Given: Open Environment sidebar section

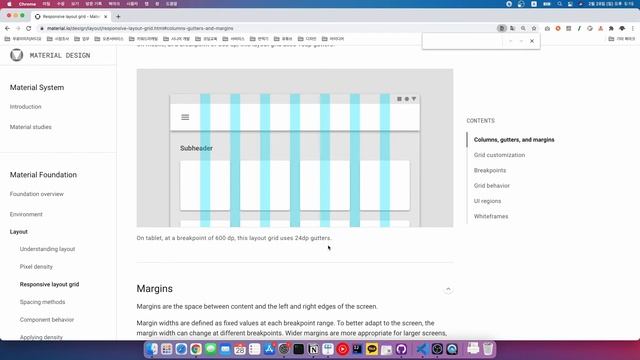Looking at the screenshot, I should point(26,214).
